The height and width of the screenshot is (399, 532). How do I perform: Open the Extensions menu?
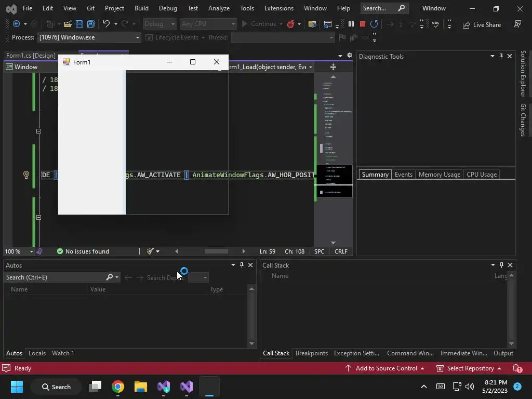pyautogui.click(x=279, y=8)
